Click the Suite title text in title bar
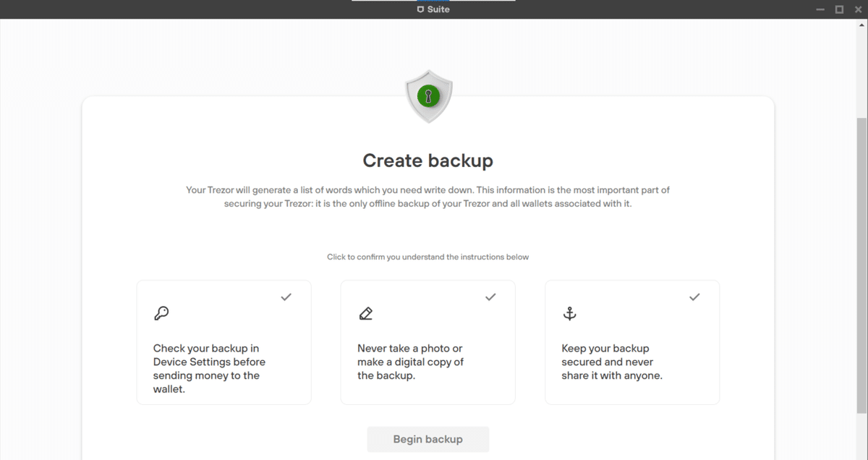868x460 pixels. (x=438, y=9)
